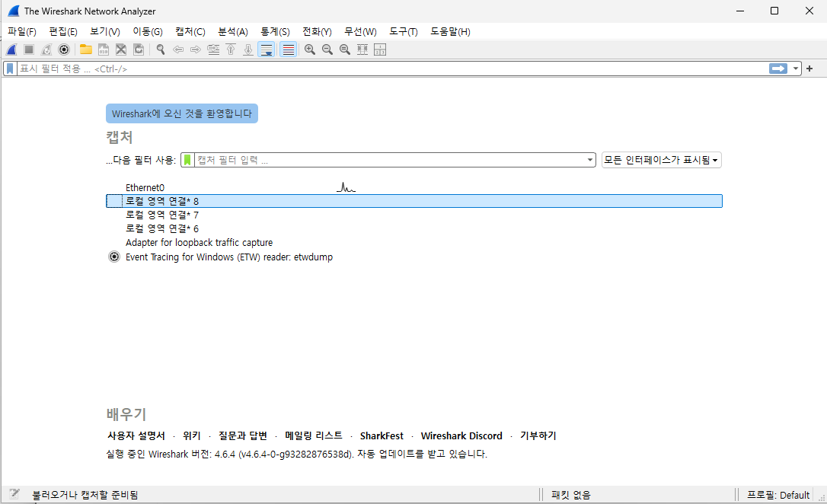The image size is (827, 504).
Task: Click close capture file icon
Action: click(121, 49)
